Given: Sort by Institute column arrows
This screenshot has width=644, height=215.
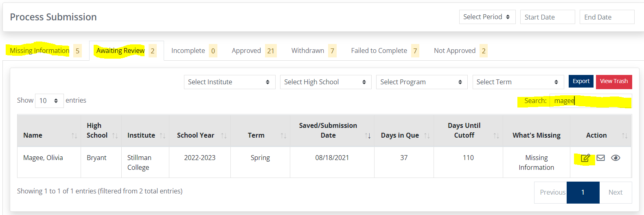Looking at the screenshot, I should [x=162, y=136].
